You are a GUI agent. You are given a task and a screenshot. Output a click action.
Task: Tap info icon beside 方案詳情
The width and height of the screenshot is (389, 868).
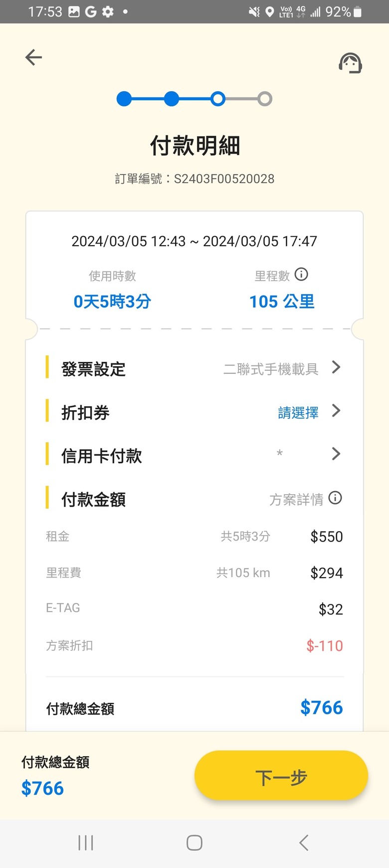pyautogui.click(x=335, y=498)
